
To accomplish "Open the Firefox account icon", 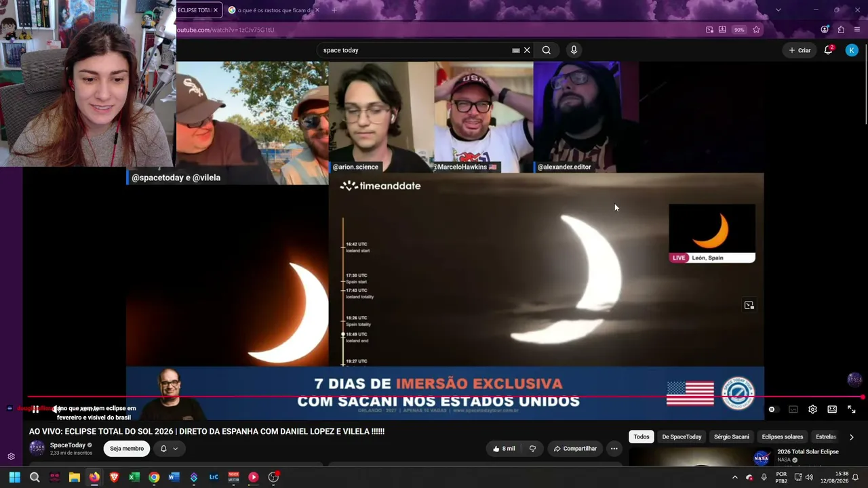I will (x=825, y=30).
